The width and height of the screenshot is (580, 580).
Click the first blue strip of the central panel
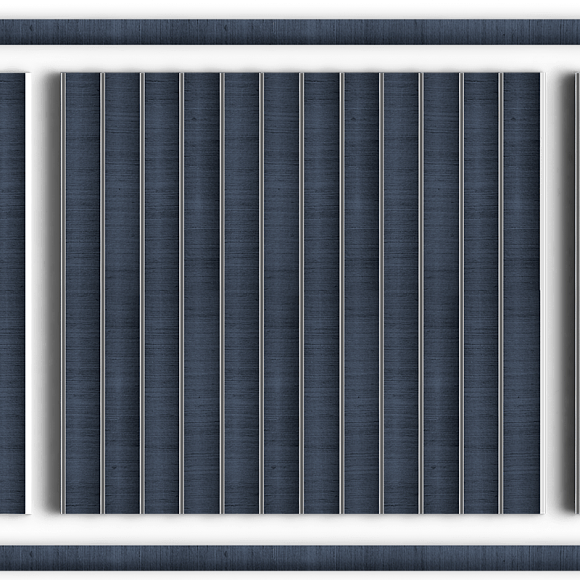83,293
